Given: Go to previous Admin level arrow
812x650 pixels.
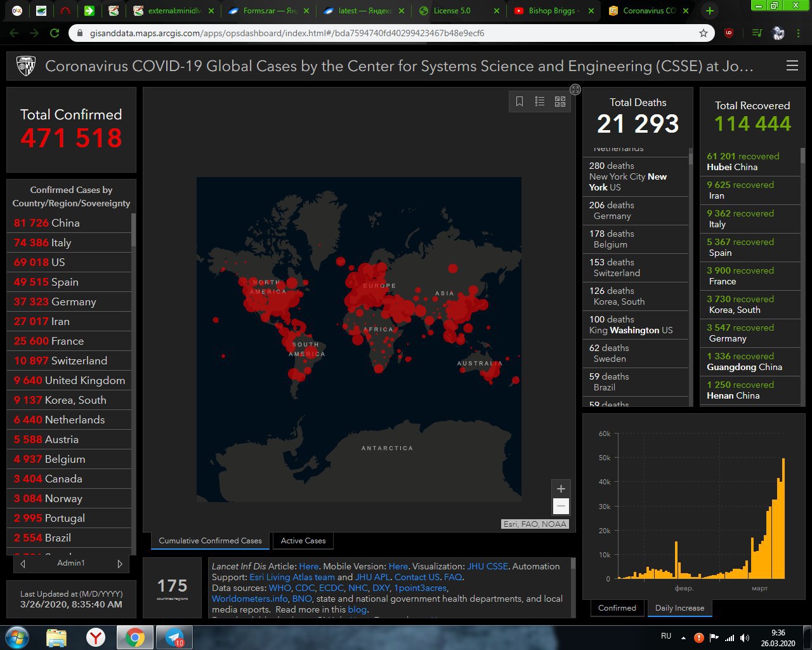Looking at the screenshot, I should coord(23,563).
